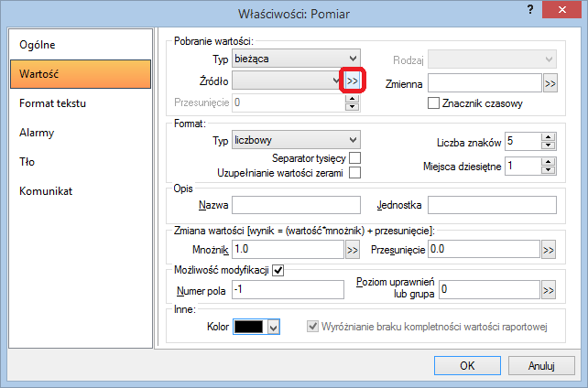Screen dimensions: 588x388
Task: Click the disabled offset spinner down arrow
Action: [x=352, y=107]
